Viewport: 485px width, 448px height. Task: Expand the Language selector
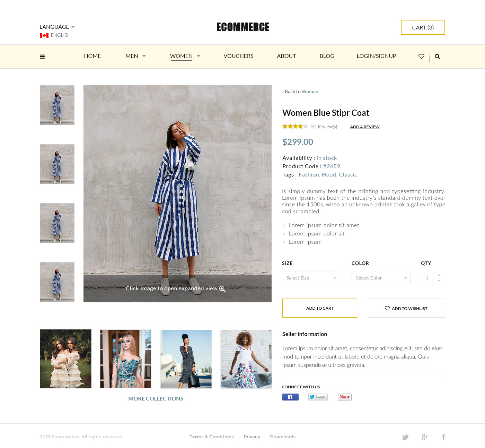tap(57, 27)
